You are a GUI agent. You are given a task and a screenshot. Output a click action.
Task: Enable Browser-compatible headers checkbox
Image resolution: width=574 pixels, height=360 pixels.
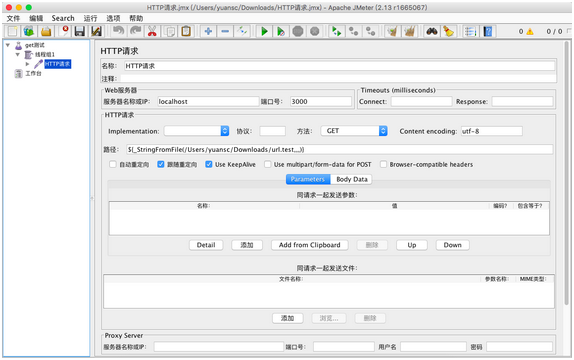tap(383, 164)
